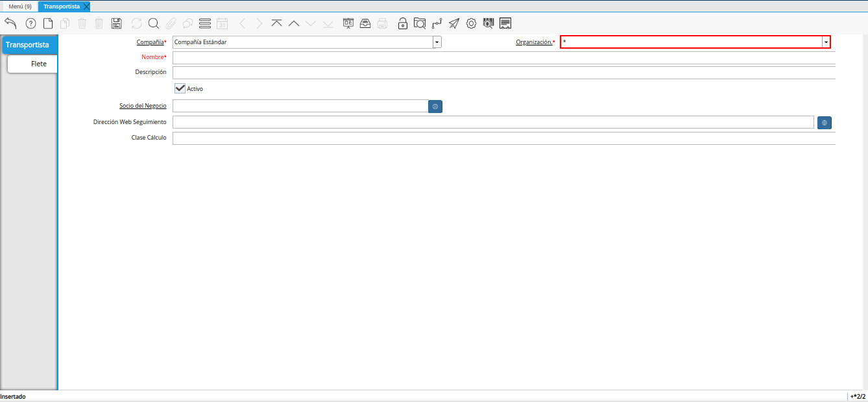Toggle grid view with stacked lines icon

(205, 23)
